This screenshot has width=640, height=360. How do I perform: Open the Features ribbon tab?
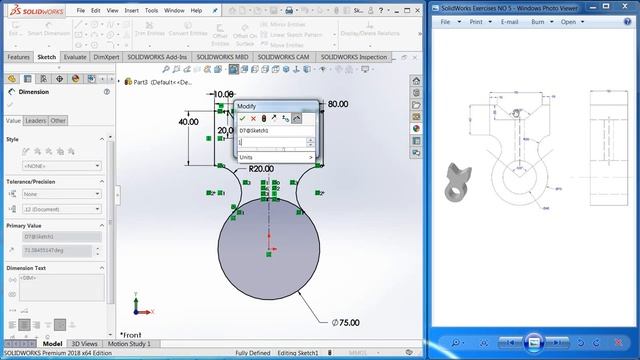(18, 57)
